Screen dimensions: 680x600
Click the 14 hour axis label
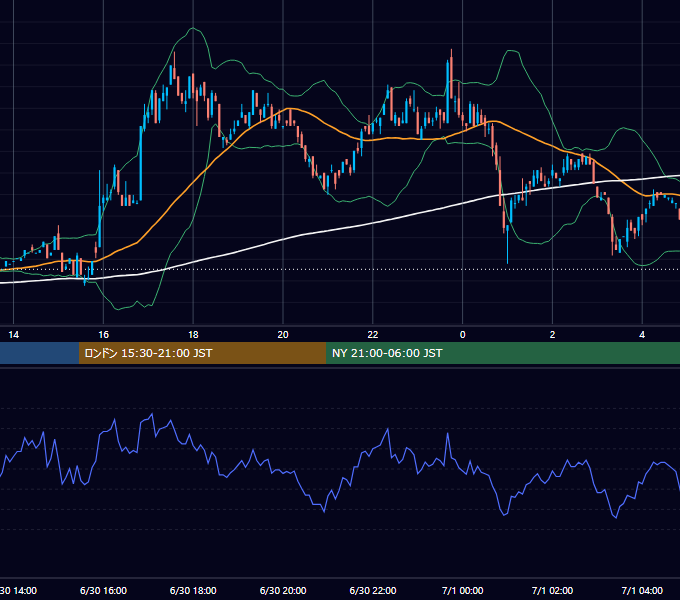[13, 335]
